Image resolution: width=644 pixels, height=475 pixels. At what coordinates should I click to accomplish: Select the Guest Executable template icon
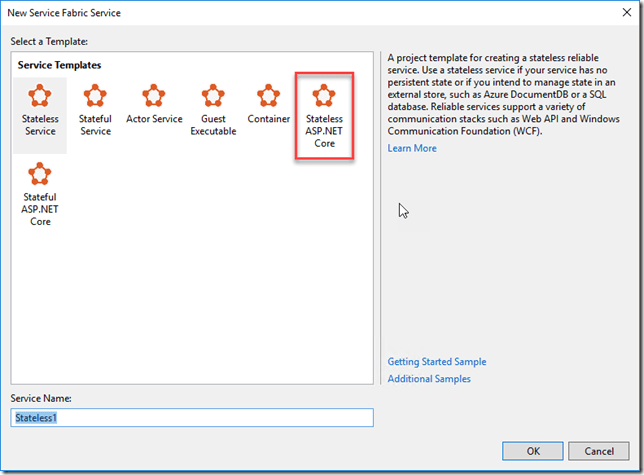click(x=213, y=97)
